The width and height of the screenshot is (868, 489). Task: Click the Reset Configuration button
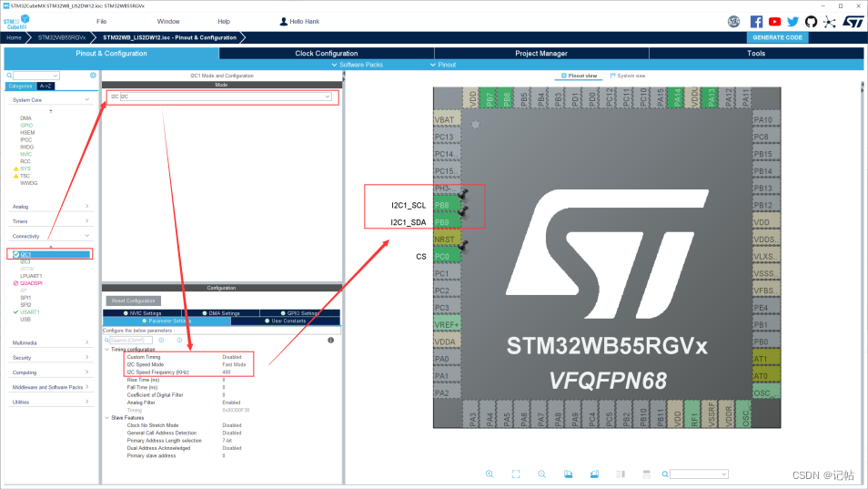[x=134, y=301]
